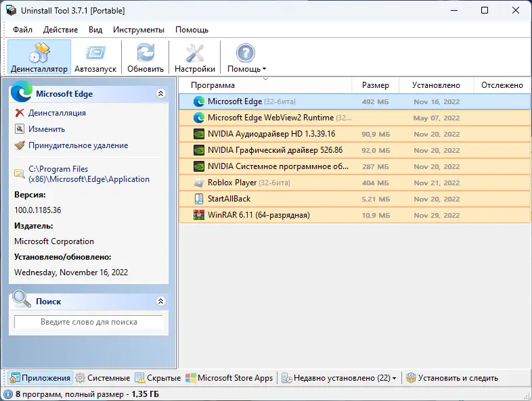Select WinRAR 6.11 (64-разрядная) row
This screenshot has width=532, height=401.
coord(355,215)
